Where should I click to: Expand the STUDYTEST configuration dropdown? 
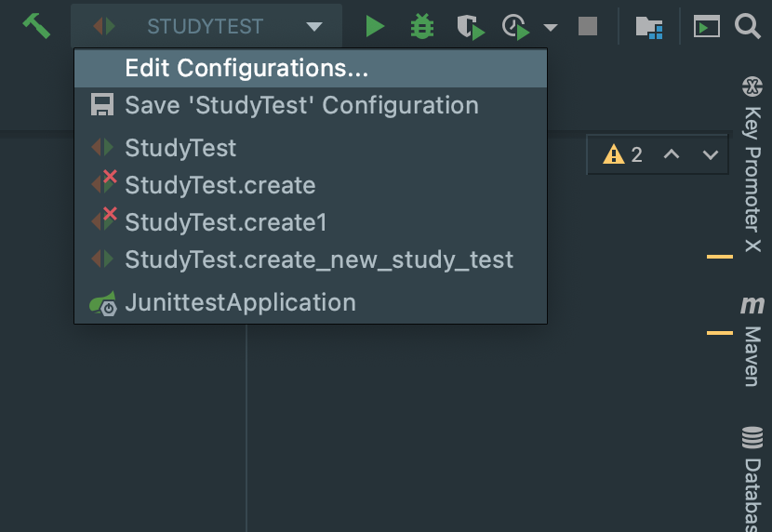click(314, 27)
